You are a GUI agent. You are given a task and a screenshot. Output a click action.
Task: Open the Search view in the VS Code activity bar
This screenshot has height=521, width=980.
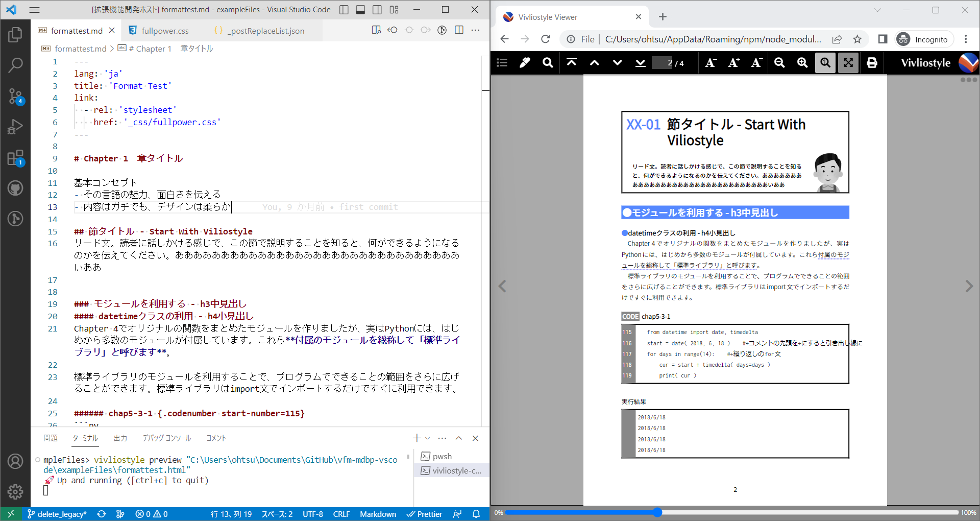[15, 65]
